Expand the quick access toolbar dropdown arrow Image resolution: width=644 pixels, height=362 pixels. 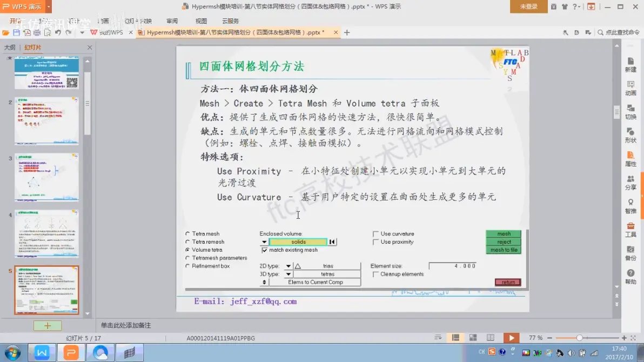click(x=82, y=32)
